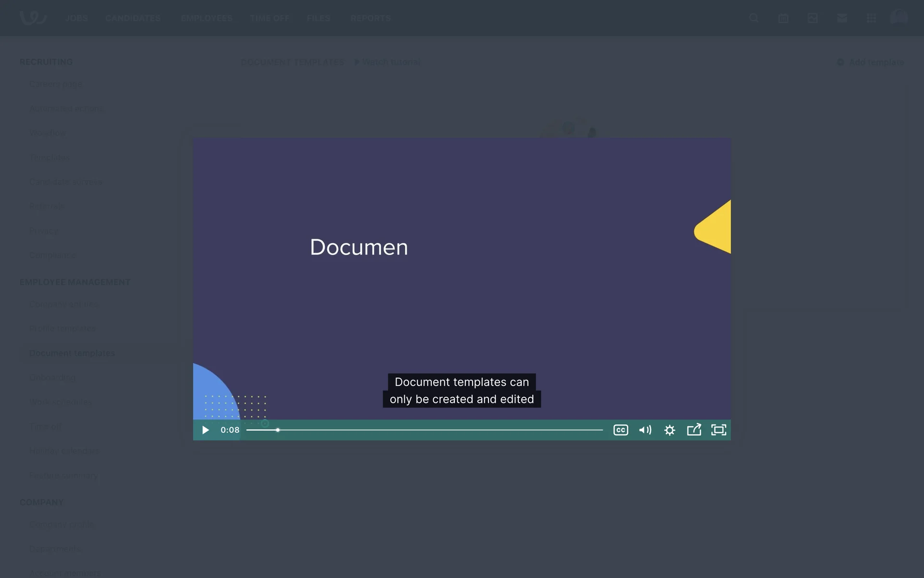The height and width of the screenshot is (578, 924).
Task: Open the search icon in header
Action: tap(754, 18)
